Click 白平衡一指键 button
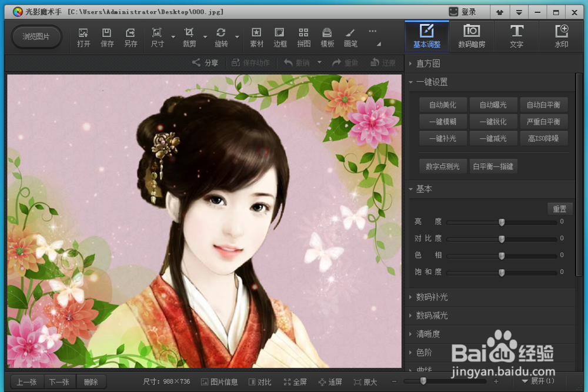The image size is (588, 392). (493, 166)
